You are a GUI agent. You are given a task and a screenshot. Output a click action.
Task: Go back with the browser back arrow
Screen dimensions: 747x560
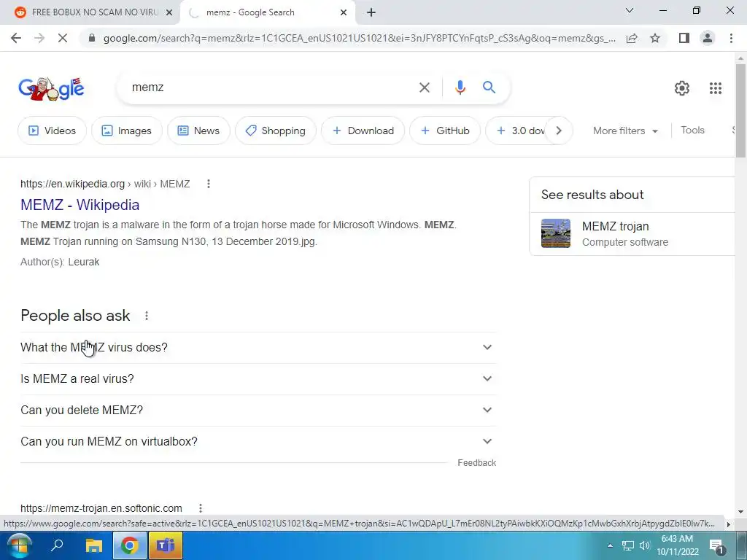16,38
